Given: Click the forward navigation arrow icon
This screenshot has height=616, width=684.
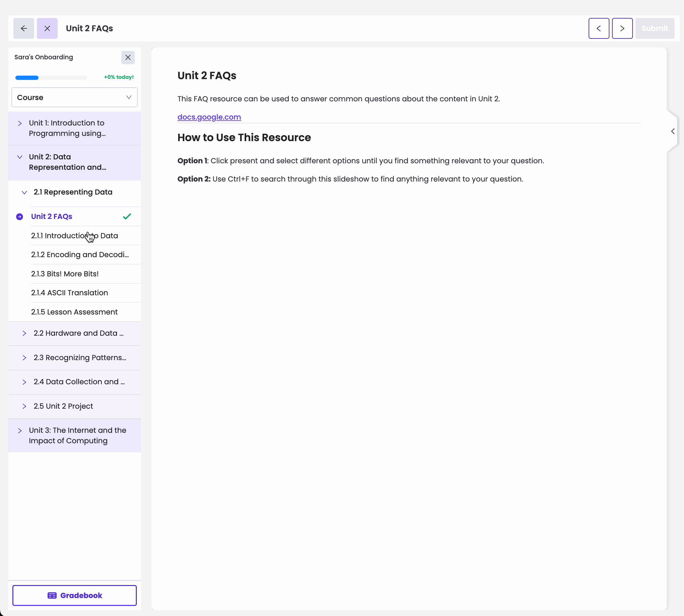Looking at the screenshot, I should pyautogui.click(x=622, y=29).
